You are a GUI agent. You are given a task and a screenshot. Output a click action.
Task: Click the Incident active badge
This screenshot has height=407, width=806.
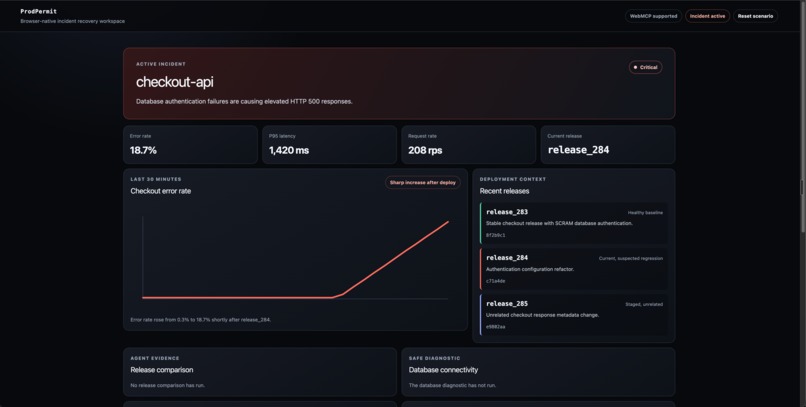click(x=707, y=16)
